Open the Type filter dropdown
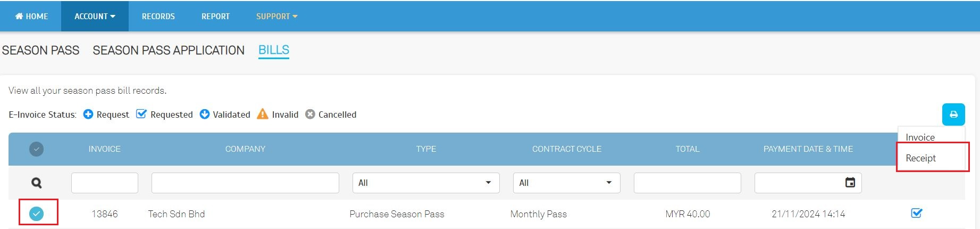 point(425,183)
